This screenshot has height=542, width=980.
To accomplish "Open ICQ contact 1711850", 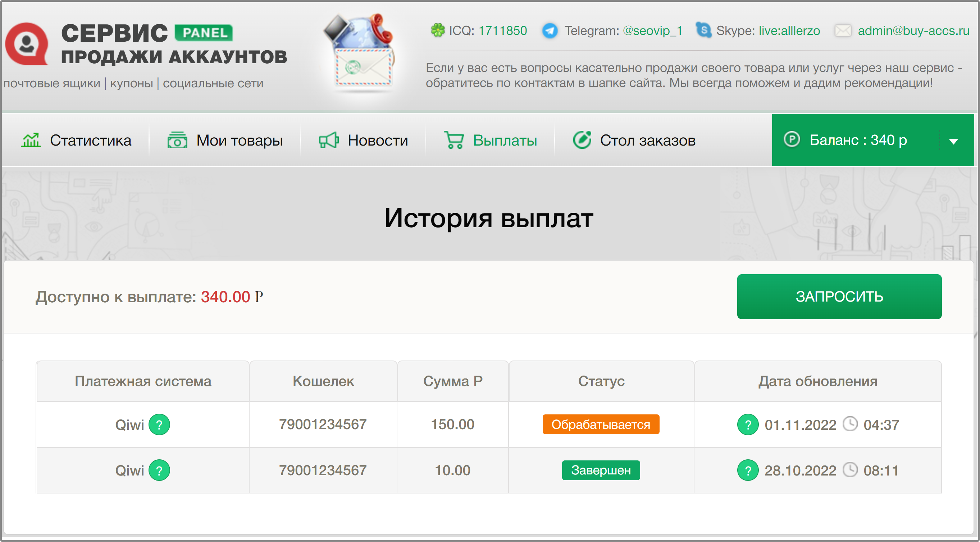I will tap(502, 31).
